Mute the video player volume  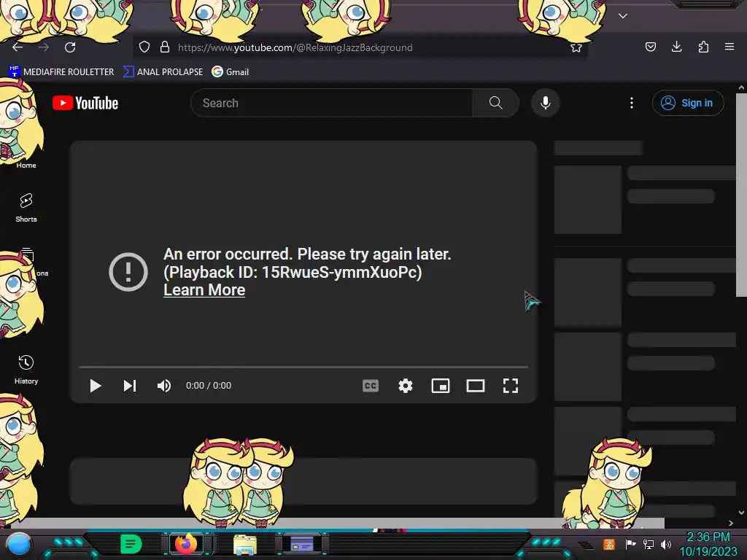click(x=164, y=386)
